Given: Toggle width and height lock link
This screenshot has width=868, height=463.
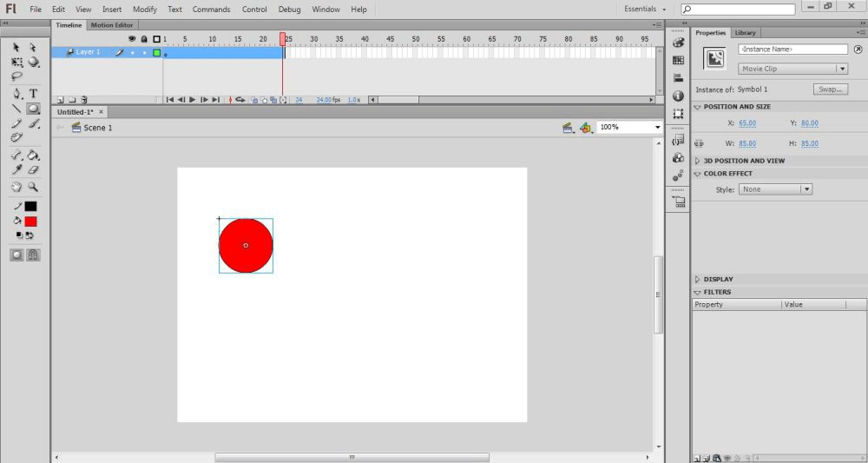Looking at the screenshot, I should pos(699,142).
